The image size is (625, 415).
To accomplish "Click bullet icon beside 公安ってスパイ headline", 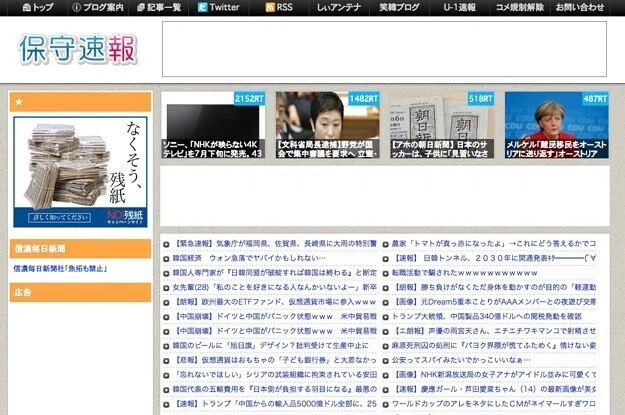I will coord(385,361).
